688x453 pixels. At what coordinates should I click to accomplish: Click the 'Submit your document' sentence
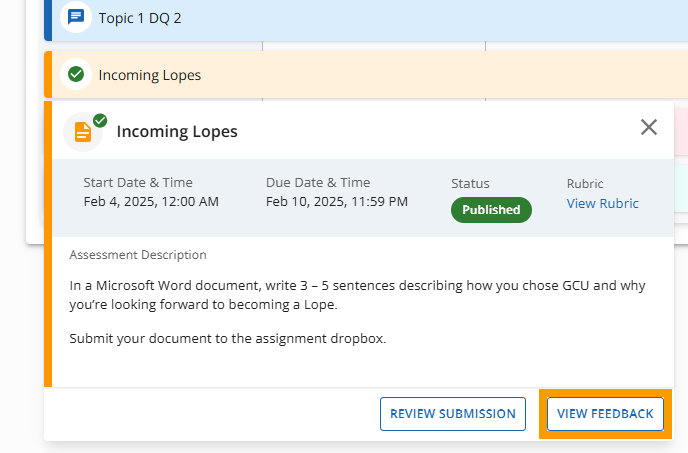pos(228,338)
